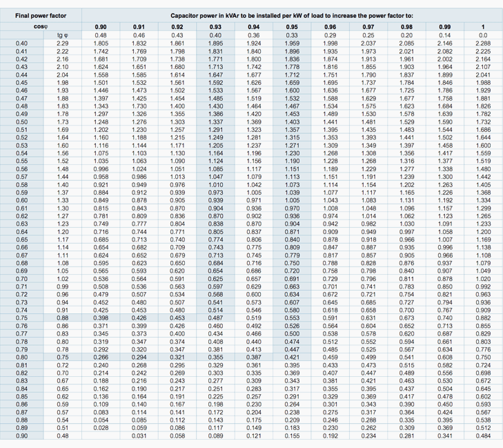Select 0.14 beneath the 0.99 column header
The width and height of the screenshot is (503, 448).
click(x=445, y=35)
